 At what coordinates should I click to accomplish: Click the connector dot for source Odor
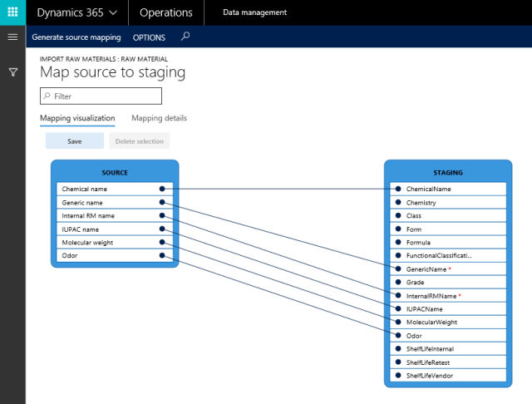coord(163,255)
